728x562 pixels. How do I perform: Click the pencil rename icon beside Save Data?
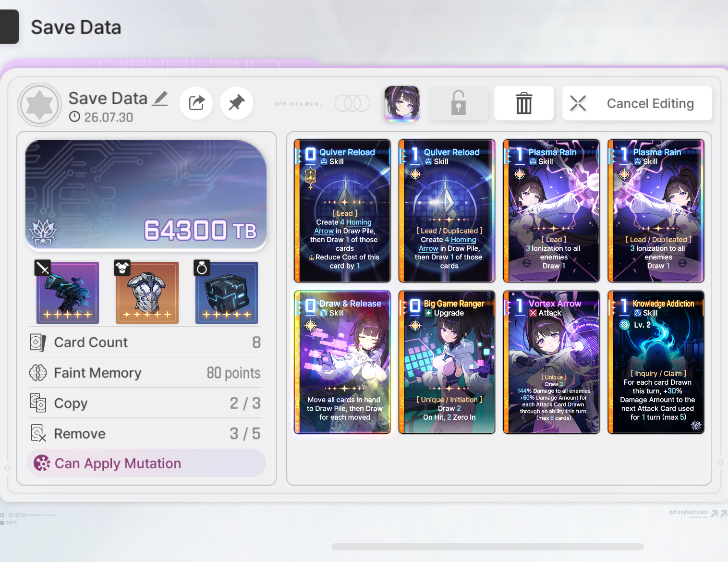[x=160, y=99]
